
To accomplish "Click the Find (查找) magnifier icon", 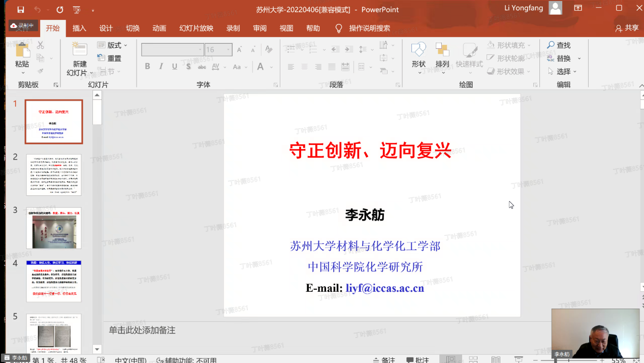I will pyautogui.click(x=551, y=45).
